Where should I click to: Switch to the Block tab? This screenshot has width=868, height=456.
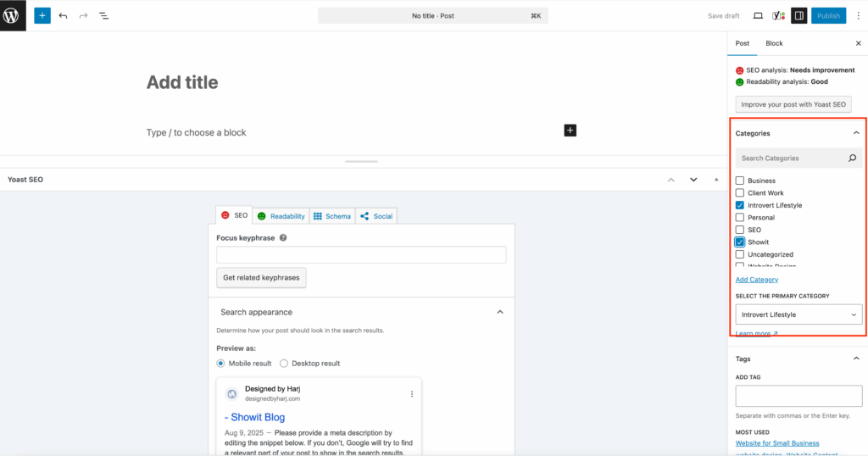pos(774,43)
